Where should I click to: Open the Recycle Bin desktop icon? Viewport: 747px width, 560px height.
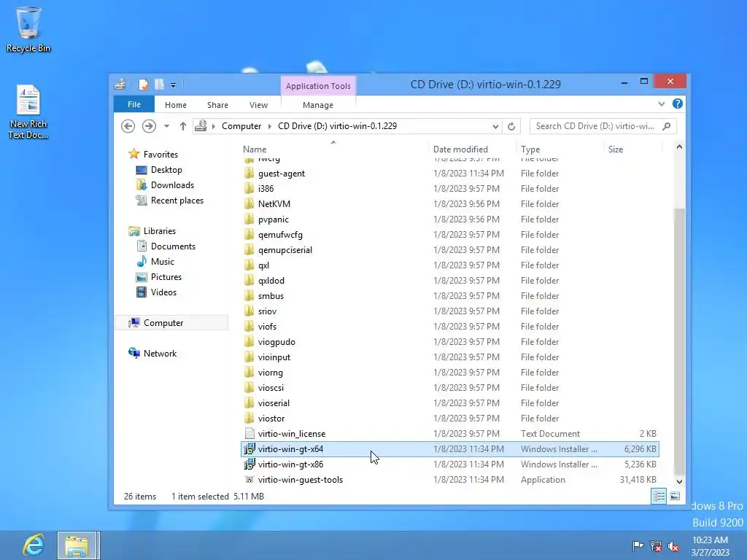point(28,29)
